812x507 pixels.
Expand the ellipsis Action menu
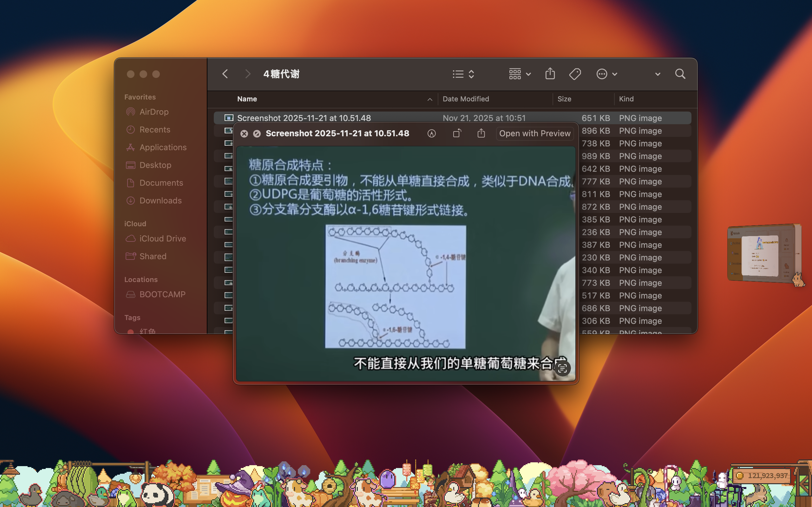pyautogui.click(x=607, y=74)
